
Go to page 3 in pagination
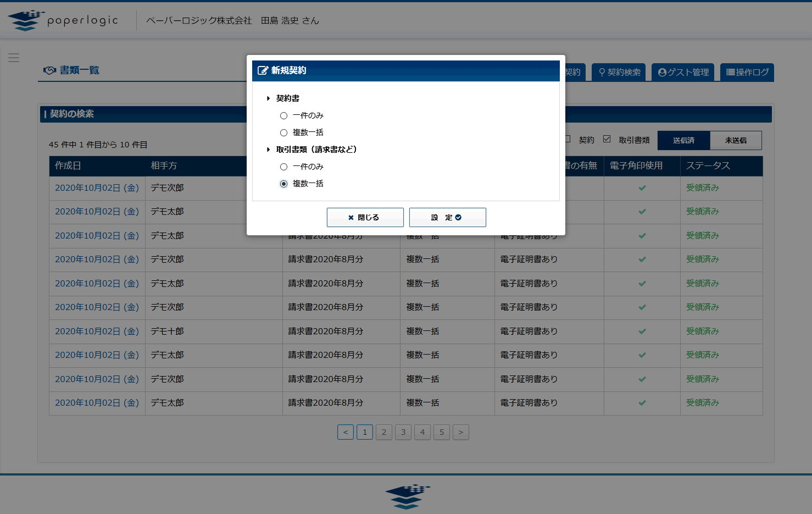click(403, 432)
